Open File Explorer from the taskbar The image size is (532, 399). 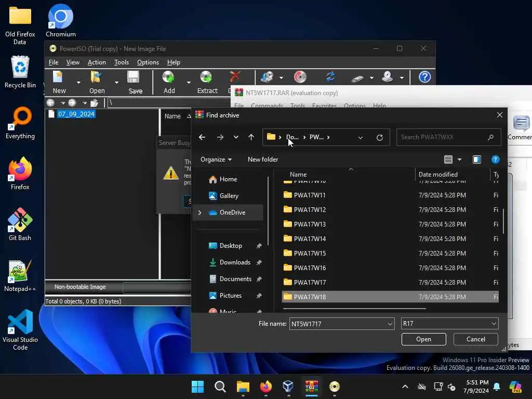(x=243, y=387)
